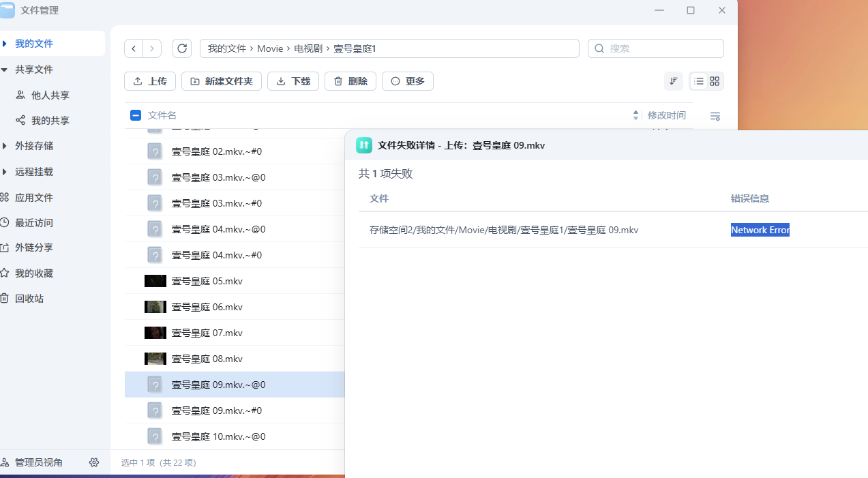Image resolution: width=868 pixels, height=478 pixels.
Task: Open the 更多 more options button
Action: click(x=408, y=81)
